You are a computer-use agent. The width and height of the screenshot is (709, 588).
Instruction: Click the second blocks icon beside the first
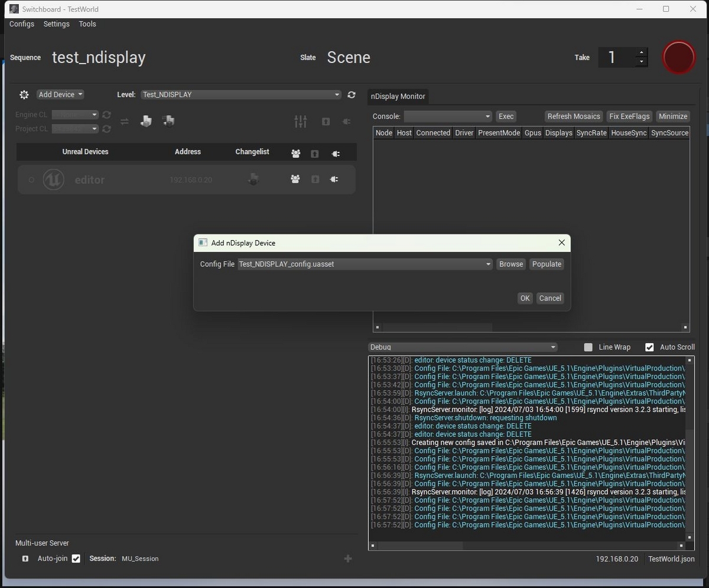(x=168, y=121)
